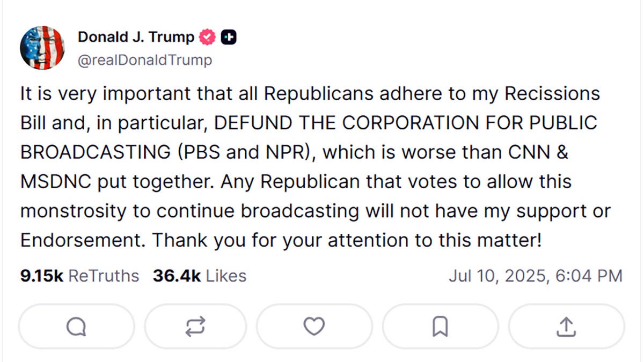The image size is (644, 362).
Task: Click the @realDonaldTrump handle
Action: click(145, 60)
